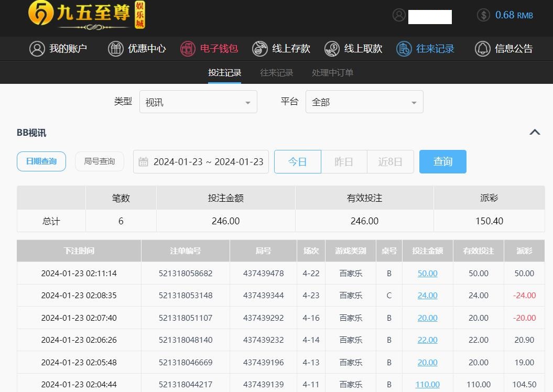Screen dimensions: 553x392
Task: Open the 类型 dropdown showing 视讯
Action: (198, 102)
